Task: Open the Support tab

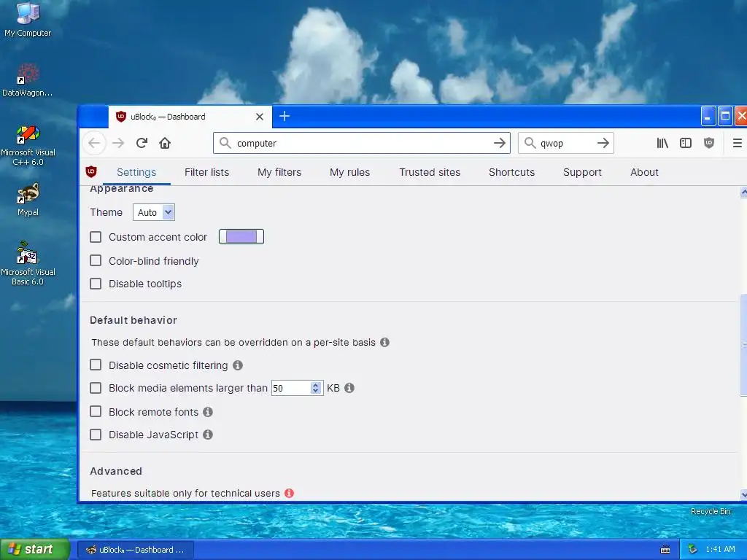Action: (582, 172)
